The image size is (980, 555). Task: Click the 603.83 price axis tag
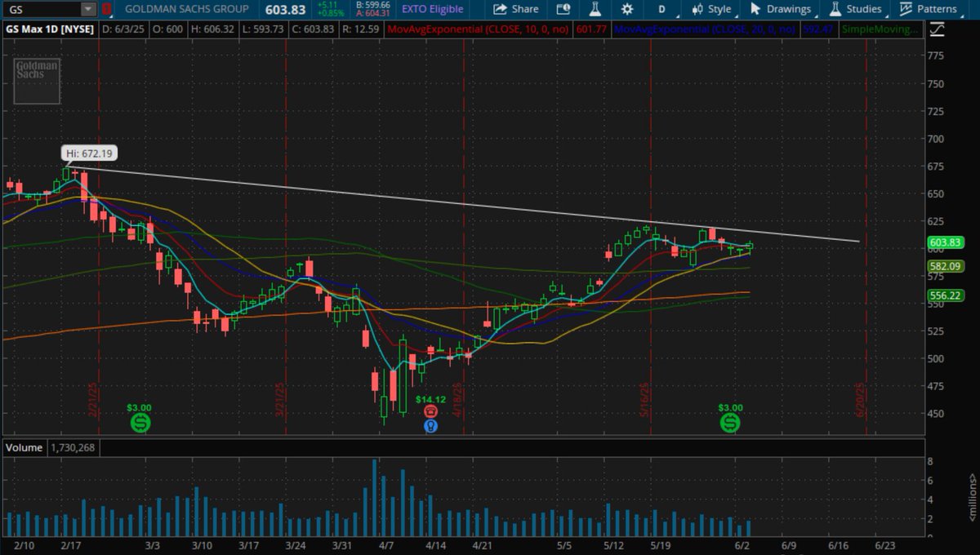click(944, 244)
